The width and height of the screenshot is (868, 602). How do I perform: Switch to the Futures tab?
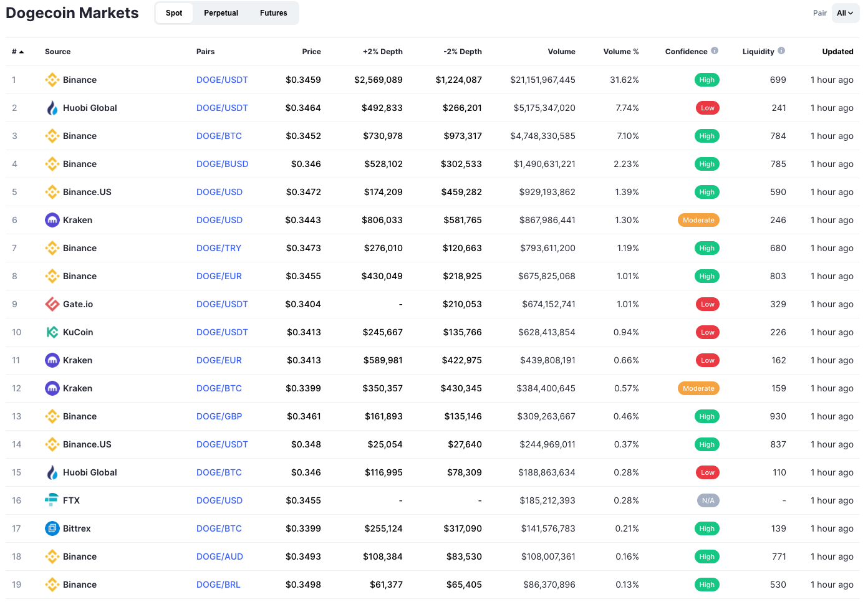274,13
